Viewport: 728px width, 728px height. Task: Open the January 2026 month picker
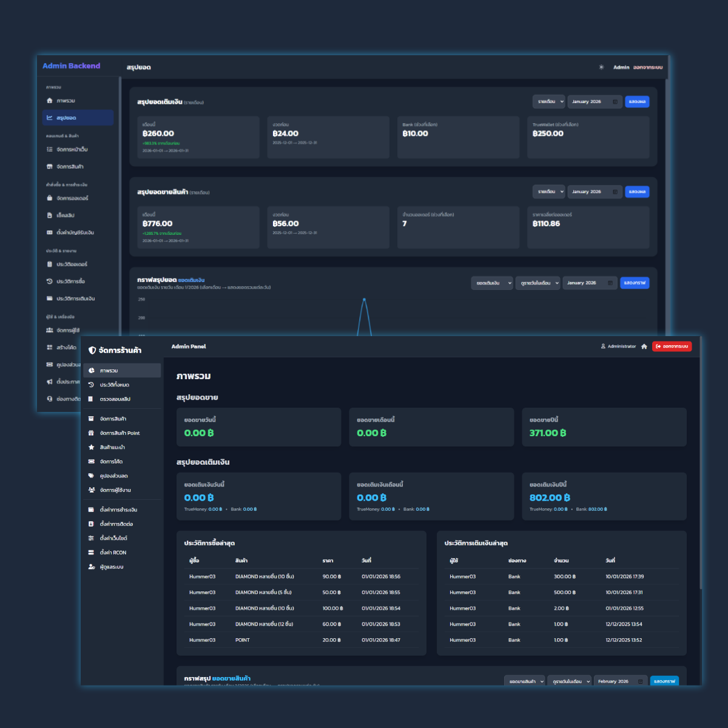click(x=593, y=101)
